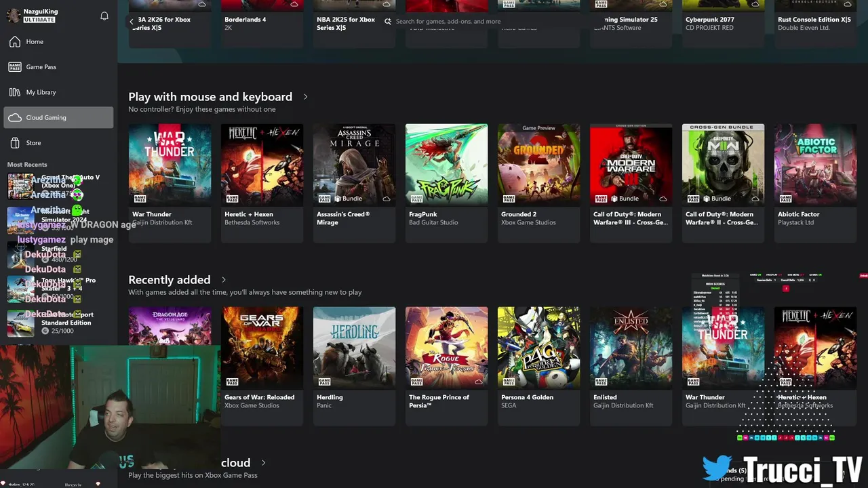Go to Home in sidebar
Viewport: 868px width, 488px height.
[x=58, y=42]
